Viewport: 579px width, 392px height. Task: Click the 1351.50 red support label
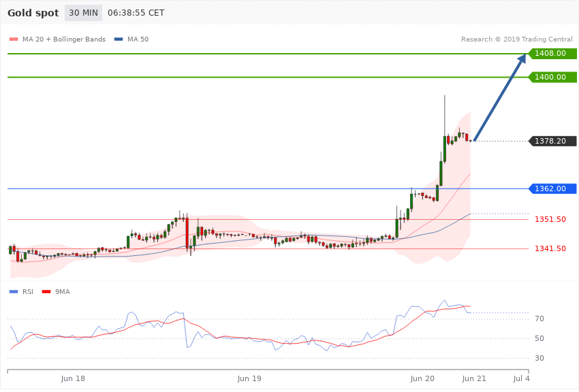[550, 219]
